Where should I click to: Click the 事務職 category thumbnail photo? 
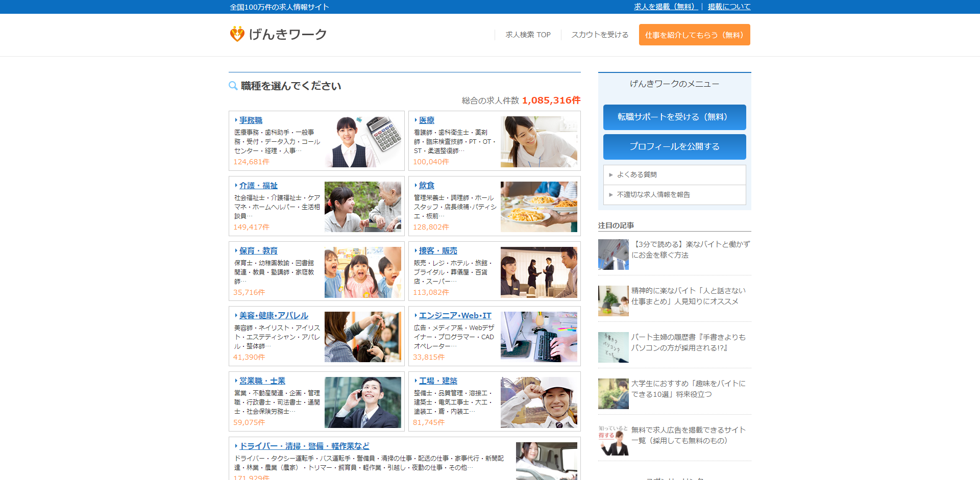click(x=363, y=141)
